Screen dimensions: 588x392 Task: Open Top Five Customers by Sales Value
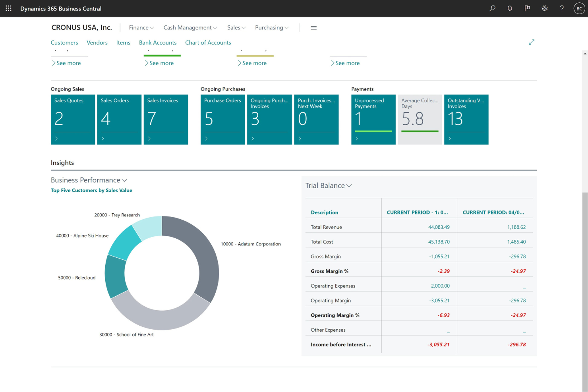[x=91, y=190]
